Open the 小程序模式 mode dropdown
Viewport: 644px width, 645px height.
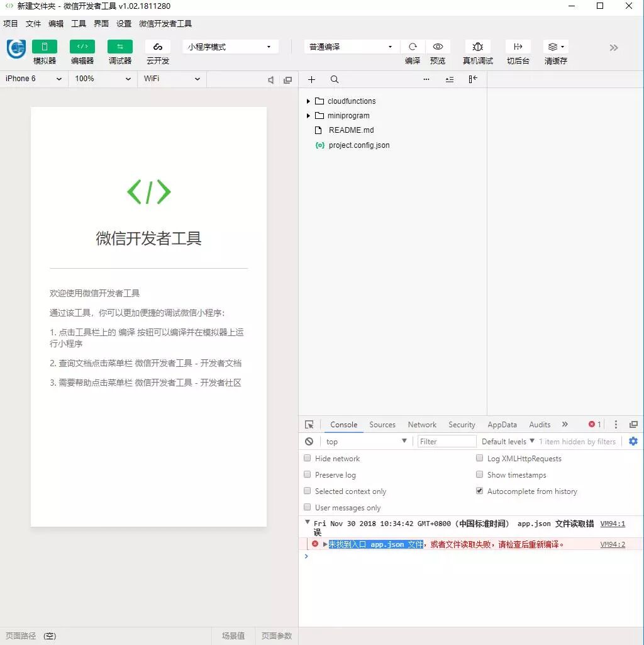coord(230,47)
